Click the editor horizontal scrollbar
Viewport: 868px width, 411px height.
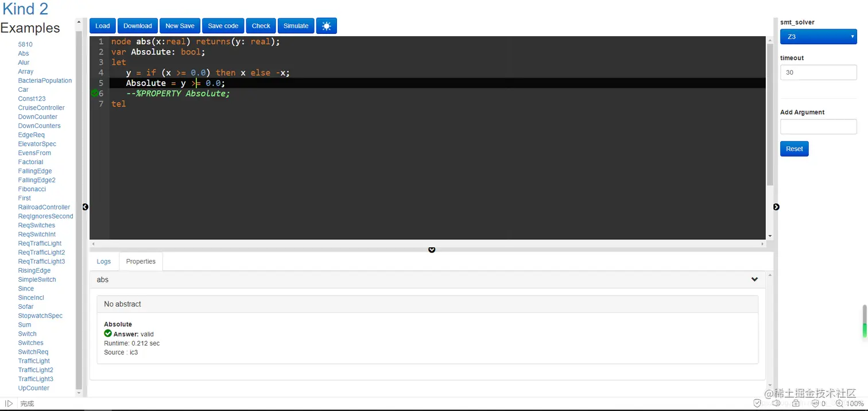coord(428,244)
